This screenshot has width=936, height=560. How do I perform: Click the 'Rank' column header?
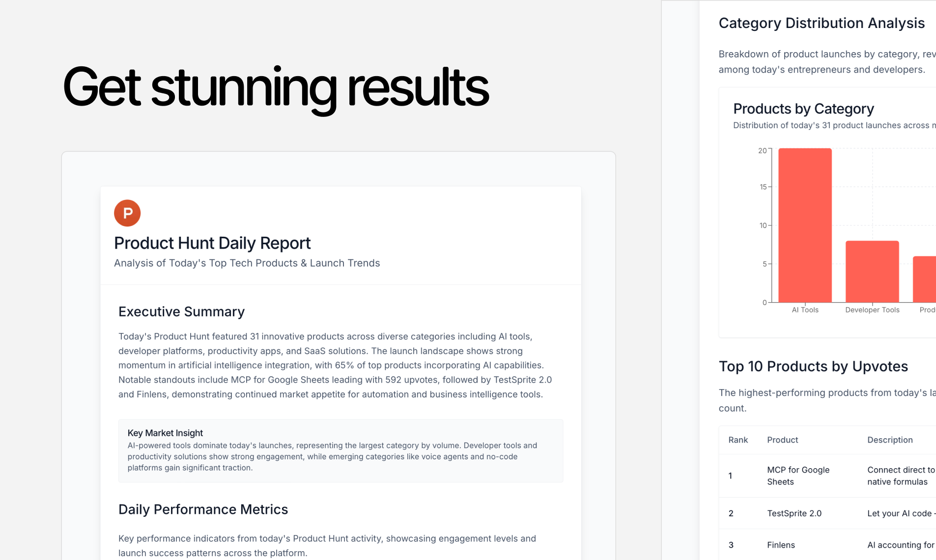(x=738, y=440)
